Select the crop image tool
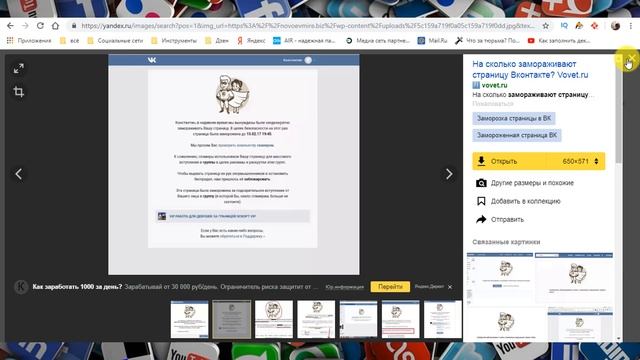The height and width of the screenshot is (360, 640). (x=18, y=91)
